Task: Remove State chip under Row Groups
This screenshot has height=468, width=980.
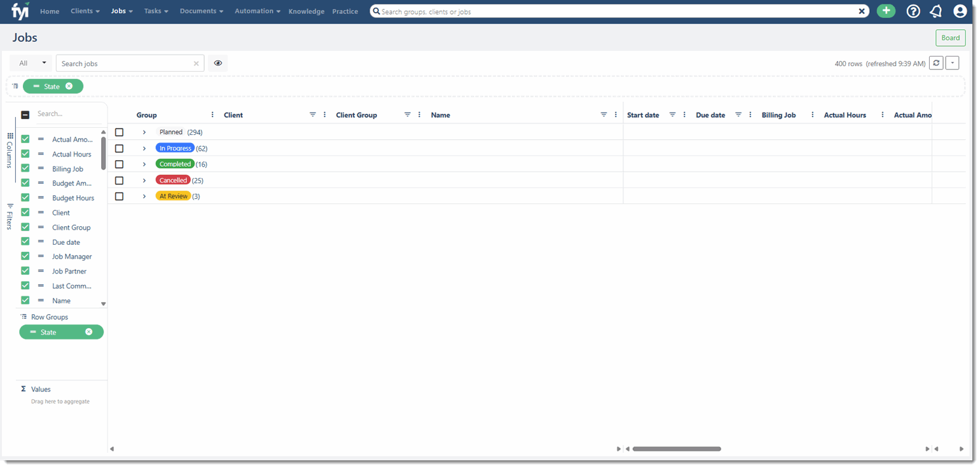Action: tap(89, 332)
